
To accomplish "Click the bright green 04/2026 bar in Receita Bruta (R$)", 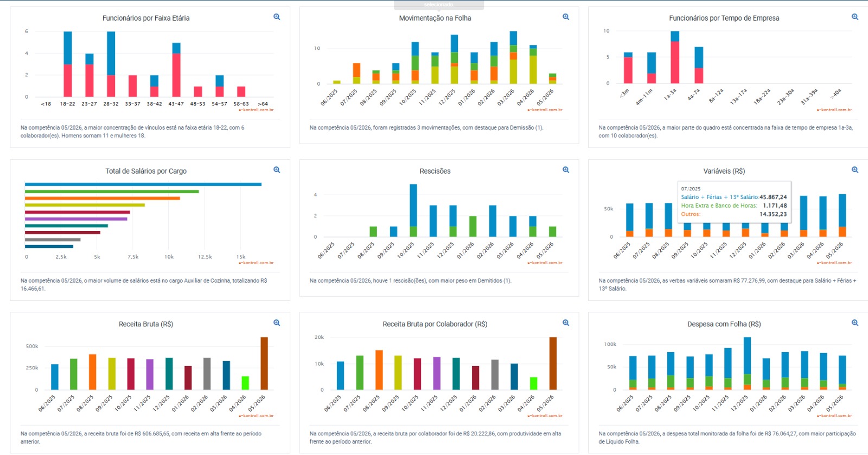I will point(245,383).
